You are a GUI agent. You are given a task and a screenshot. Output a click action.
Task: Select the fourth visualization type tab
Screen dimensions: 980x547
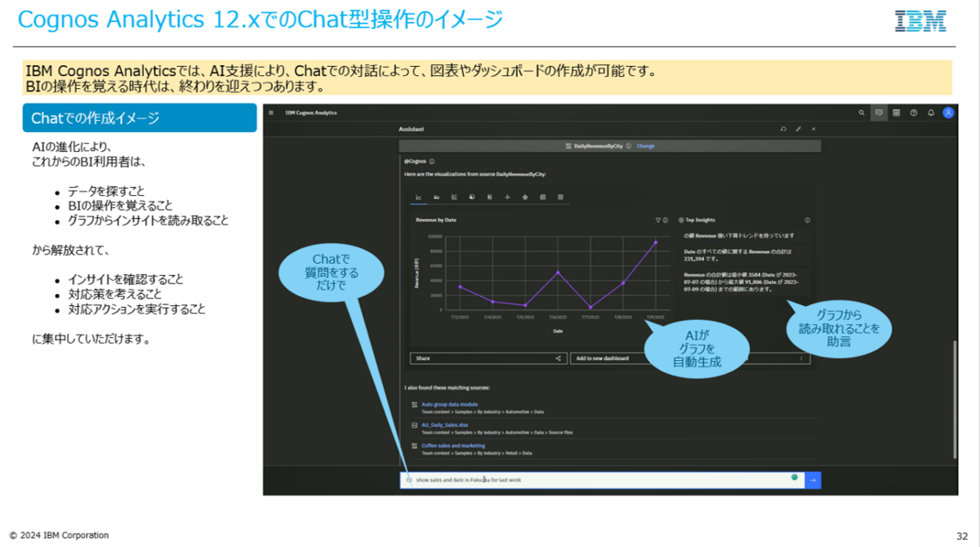tap(472, 197)
